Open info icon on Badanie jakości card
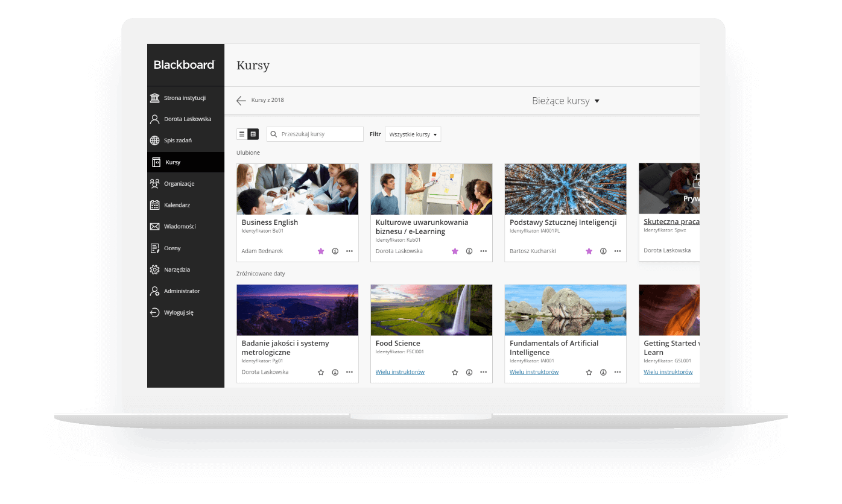Screen dimensions: 842x504 point(335,373)
